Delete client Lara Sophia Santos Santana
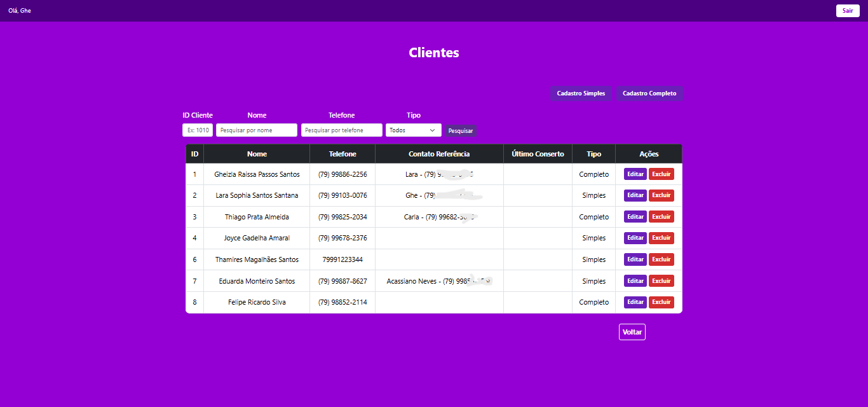868x407 pixels. [x=661, y=195]
